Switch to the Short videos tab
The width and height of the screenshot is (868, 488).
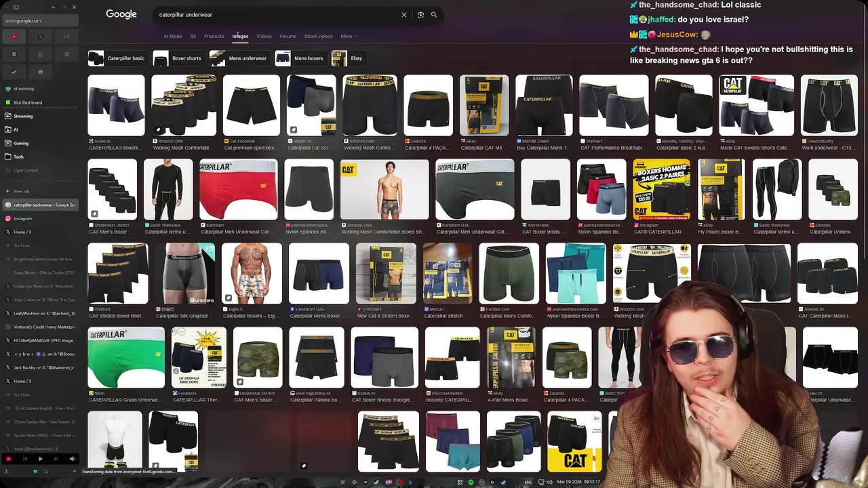(318, 37)
